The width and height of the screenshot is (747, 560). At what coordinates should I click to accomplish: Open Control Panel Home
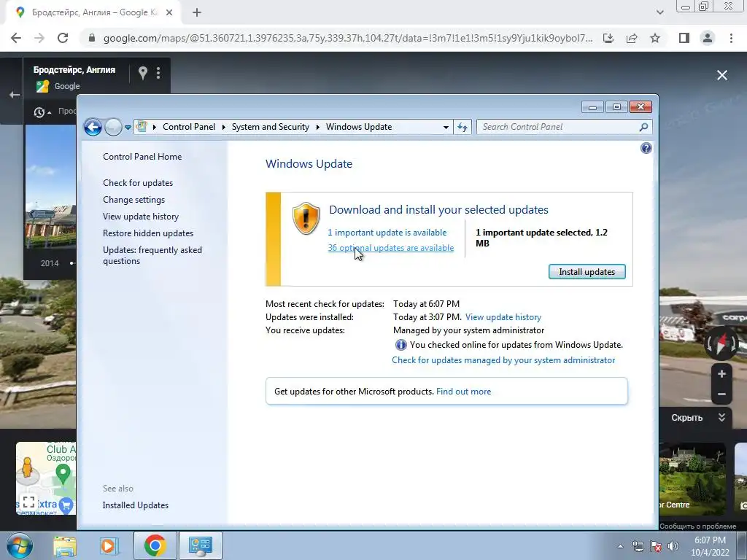(142, 157)
